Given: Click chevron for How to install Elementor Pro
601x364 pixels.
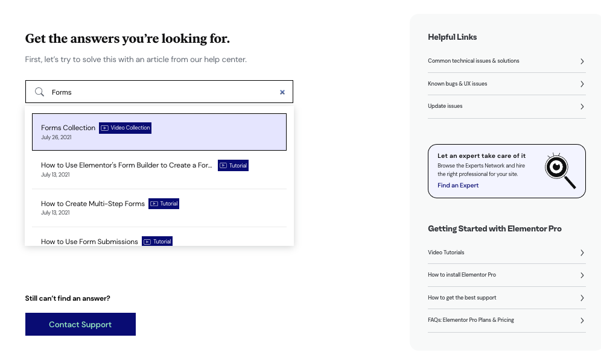Looking at the screenshot, I should coord(582,275).
